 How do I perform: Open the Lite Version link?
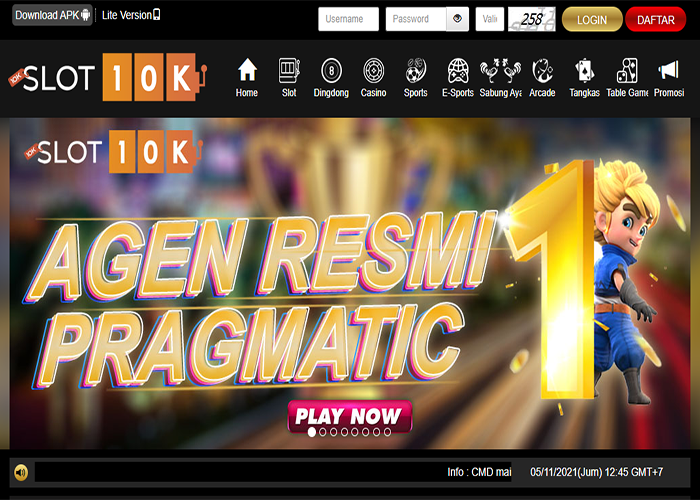pyautogui.click(x=131, y=15)
